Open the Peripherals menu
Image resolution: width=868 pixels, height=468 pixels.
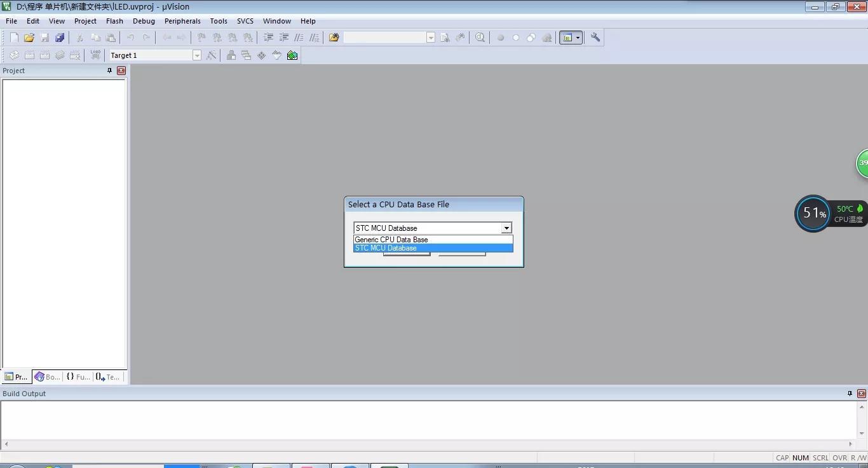click(x=183, y=21)
